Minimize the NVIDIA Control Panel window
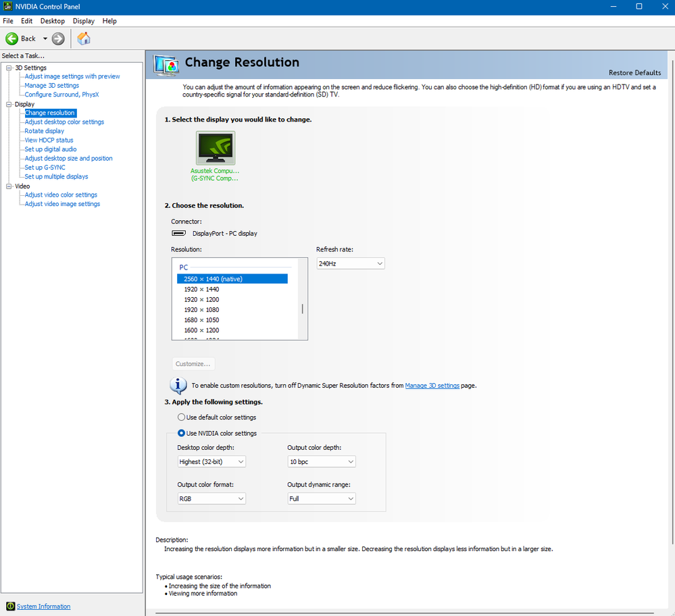Viewport: 675px width, 616px height. (614, 7)
